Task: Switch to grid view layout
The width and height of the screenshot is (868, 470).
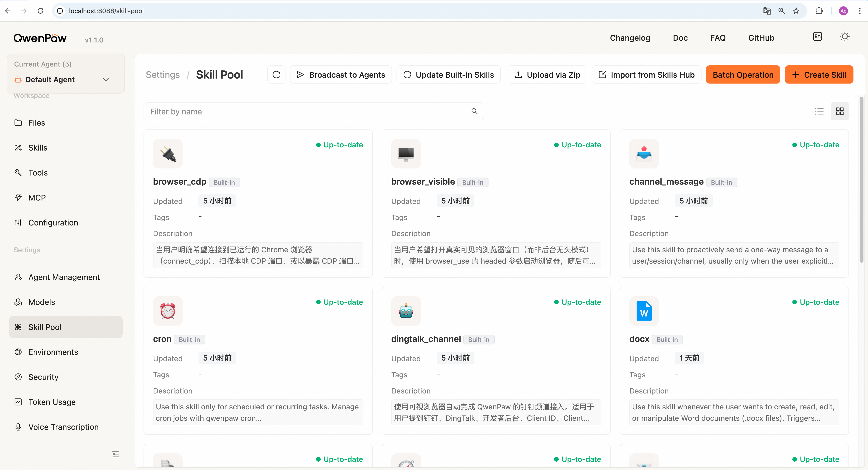Action: 840,111
